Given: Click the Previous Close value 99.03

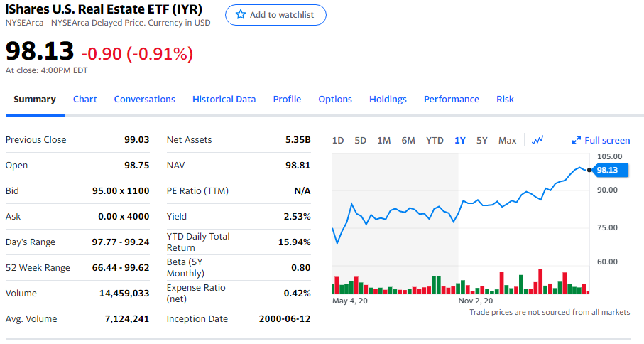Looking at the screenshot, I should tap(137, 140).
